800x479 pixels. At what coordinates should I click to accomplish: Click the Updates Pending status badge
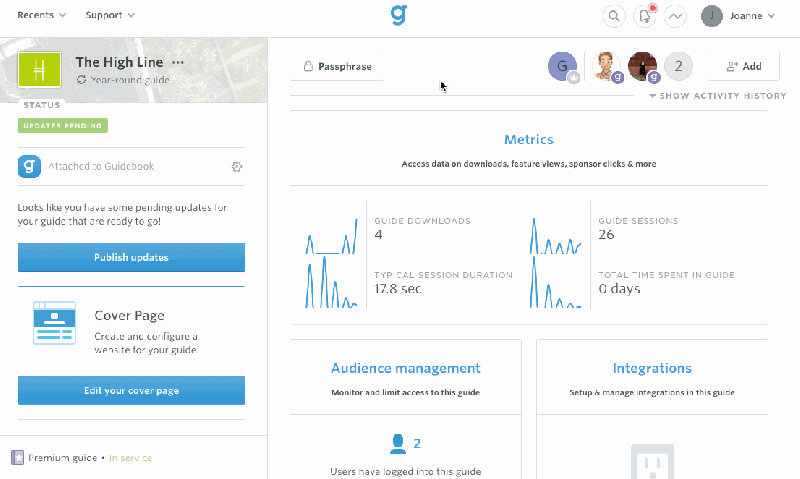63,125
